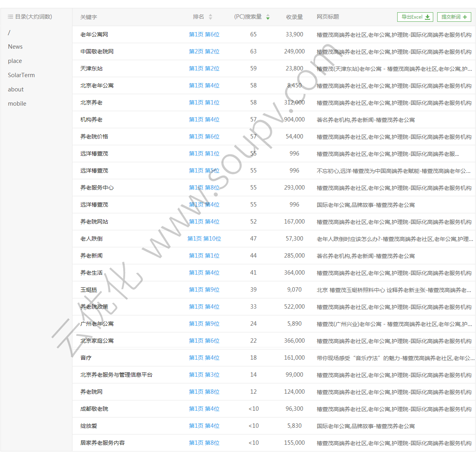Click 第2页 第2位 link for 中国敬老院网
Viewport: 476px width, 459px height.
pyautogui.click(x=204, y=51)
